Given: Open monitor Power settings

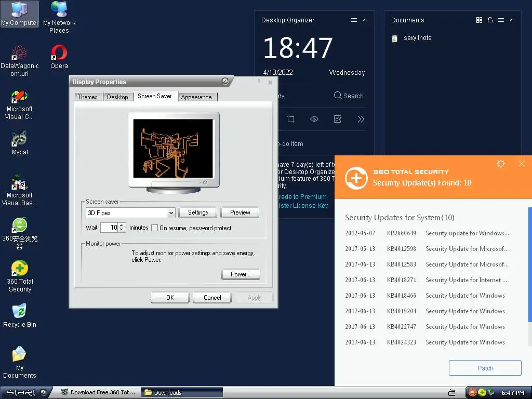Looking at the screenshot, I should point(241,274).
